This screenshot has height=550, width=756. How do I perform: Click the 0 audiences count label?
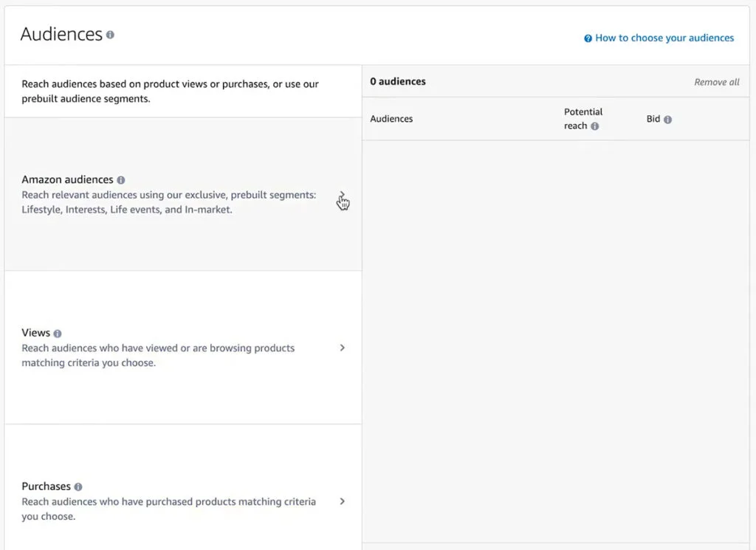[x=398, y=82]
